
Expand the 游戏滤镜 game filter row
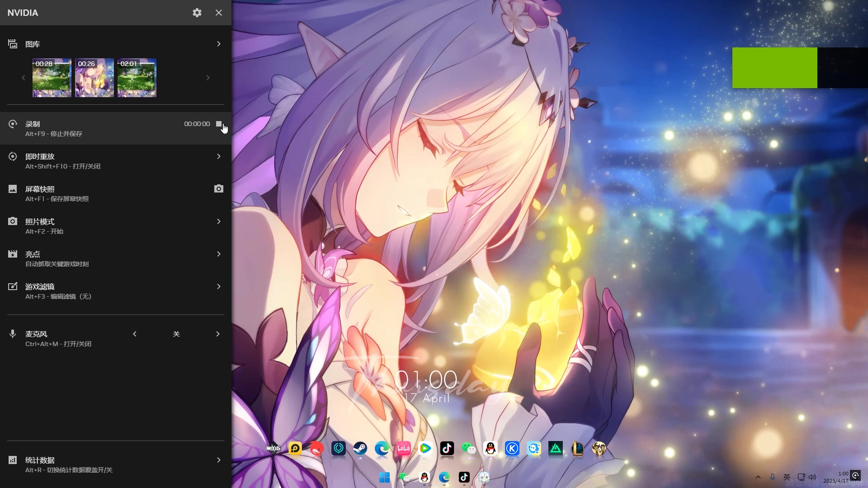pos(116,291)
